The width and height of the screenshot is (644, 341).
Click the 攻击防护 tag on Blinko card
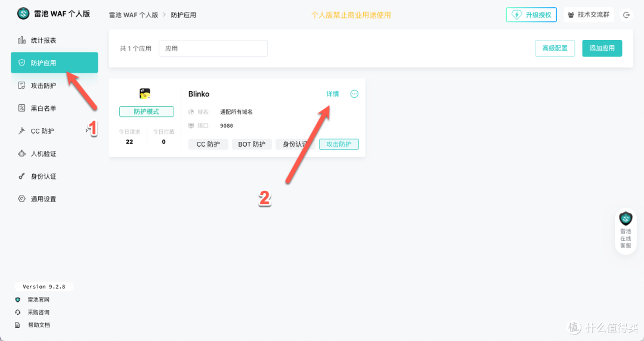[339, 144]
